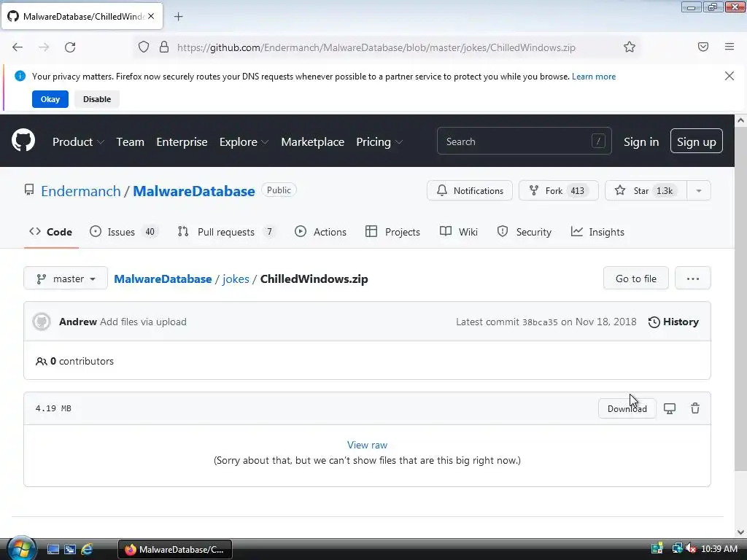Click the Okay button
The width and height of the screenshot is (747, 560).
tap(50, 99)
